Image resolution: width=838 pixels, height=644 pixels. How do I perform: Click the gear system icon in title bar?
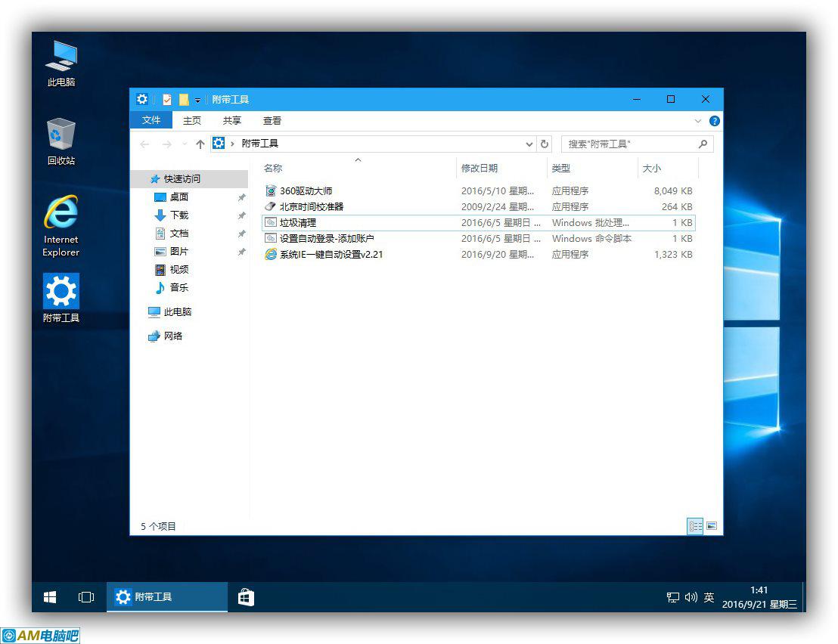142,99
